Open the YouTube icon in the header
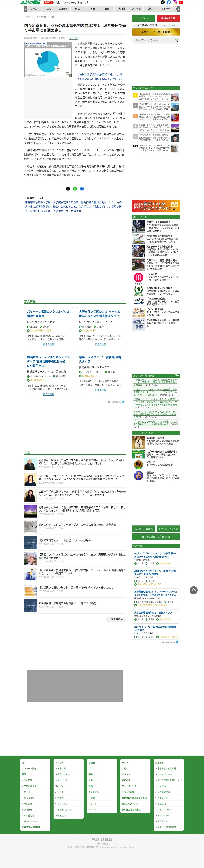 pos(181,2)
